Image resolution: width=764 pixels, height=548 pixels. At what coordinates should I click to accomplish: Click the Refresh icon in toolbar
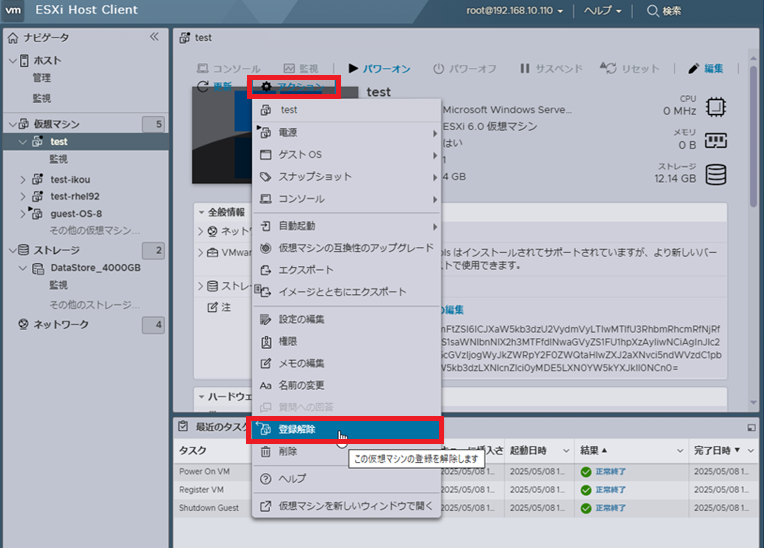(x=203, y=87)
